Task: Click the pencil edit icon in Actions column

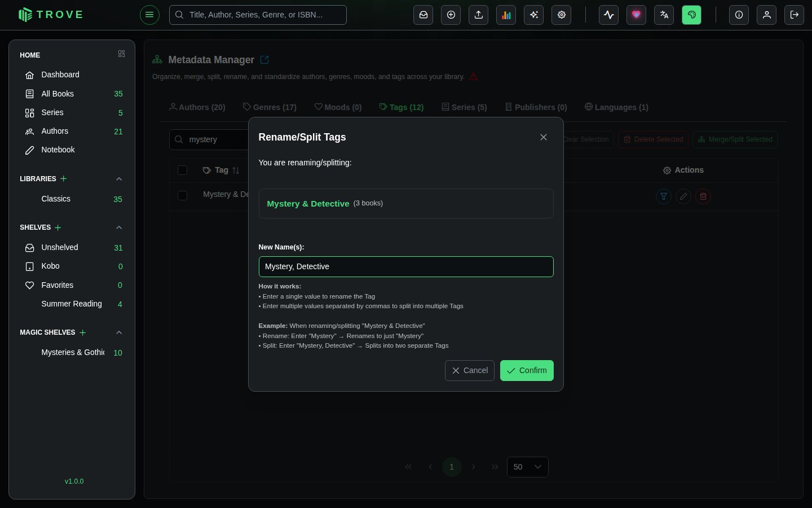Action: coord(683,196)
